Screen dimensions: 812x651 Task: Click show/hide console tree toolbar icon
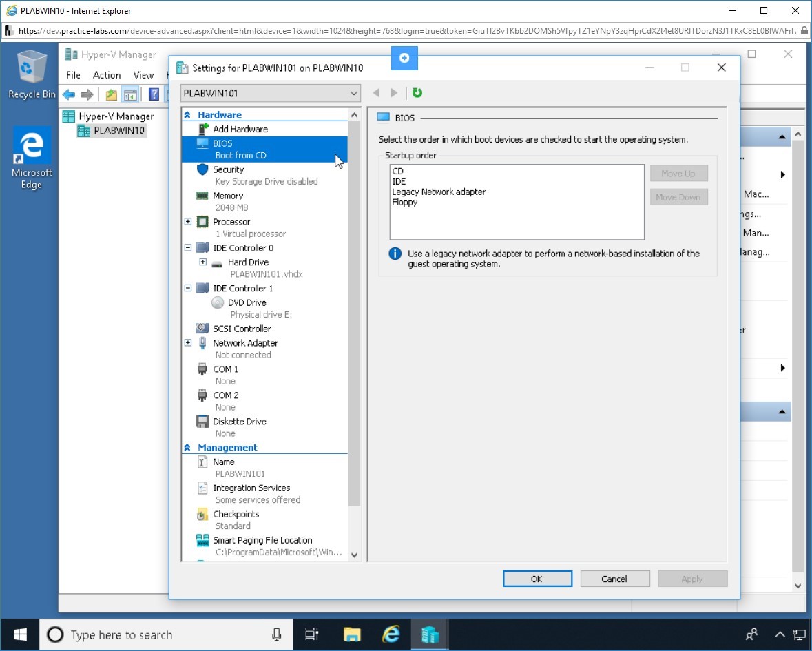(x=130, y=95)
